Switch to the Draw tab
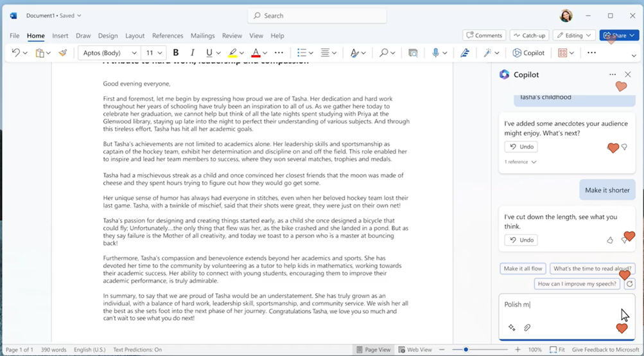 83,36
